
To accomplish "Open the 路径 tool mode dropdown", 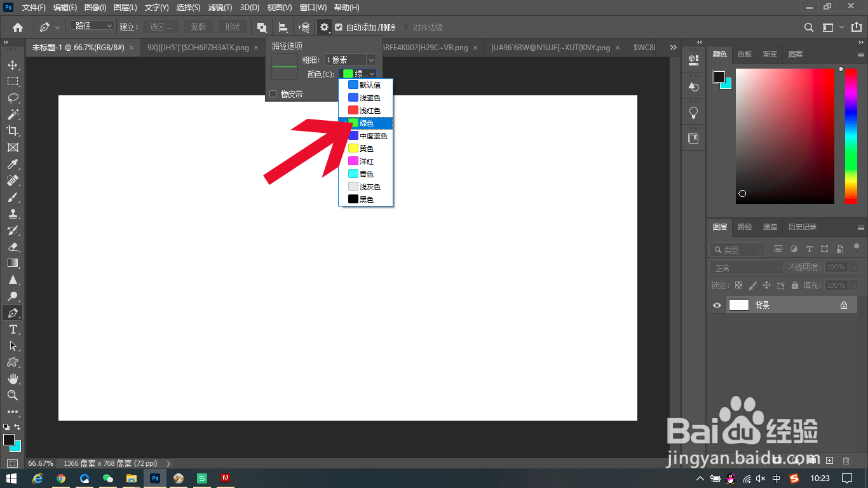I will click(x=92, y=26).
